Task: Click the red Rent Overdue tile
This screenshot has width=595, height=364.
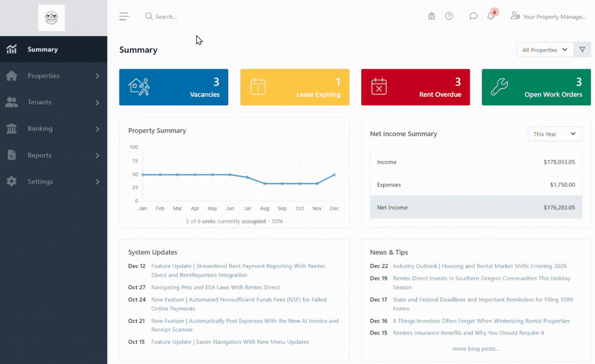Action: coord(416,87)
